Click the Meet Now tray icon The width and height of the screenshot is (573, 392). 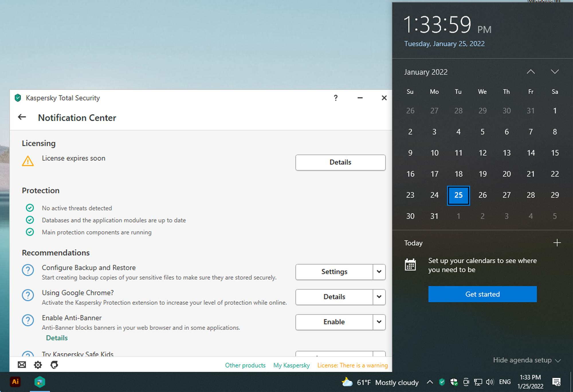tap(466, 382)
